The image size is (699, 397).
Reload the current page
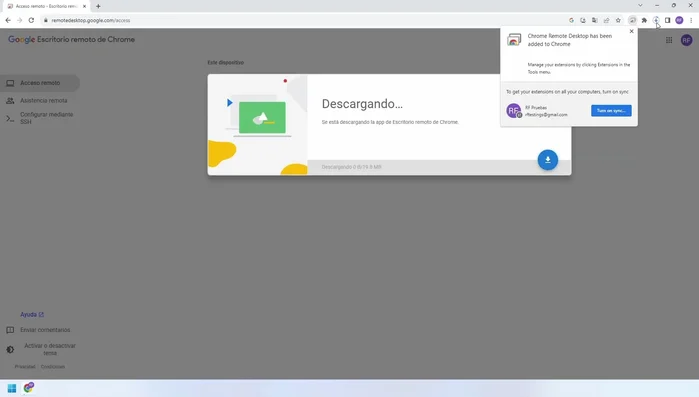[x=31, y=20]
